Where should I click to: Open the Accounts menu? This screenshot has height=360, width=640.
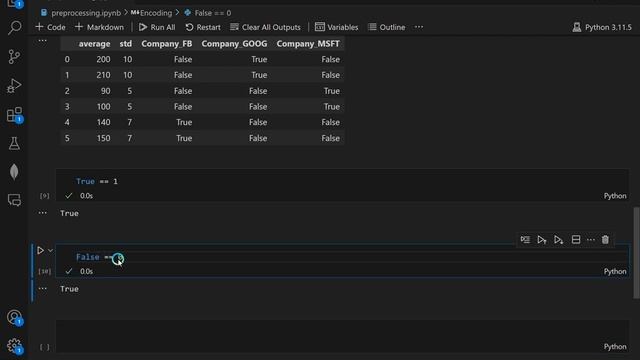[x=14, y=317]
